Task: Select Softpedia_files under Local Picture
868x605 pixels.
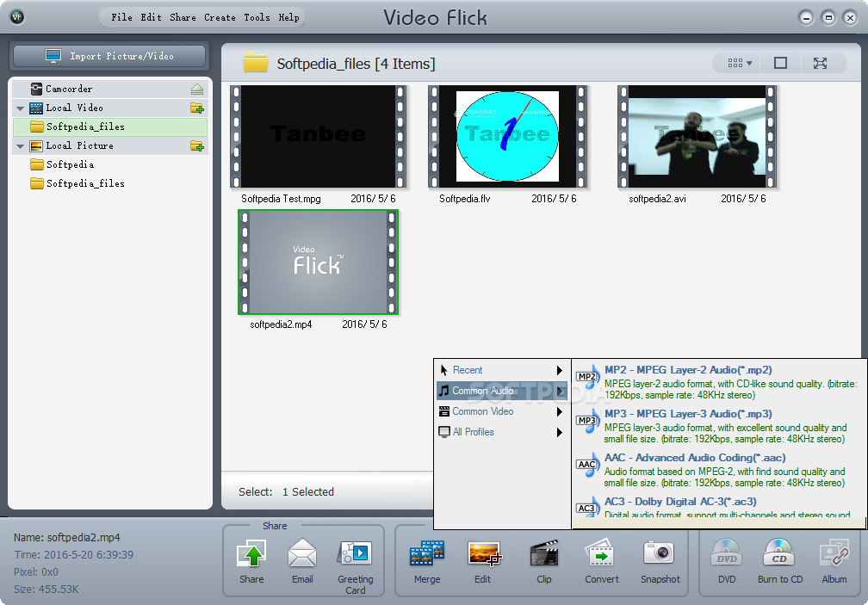Action: pos(110,183)
